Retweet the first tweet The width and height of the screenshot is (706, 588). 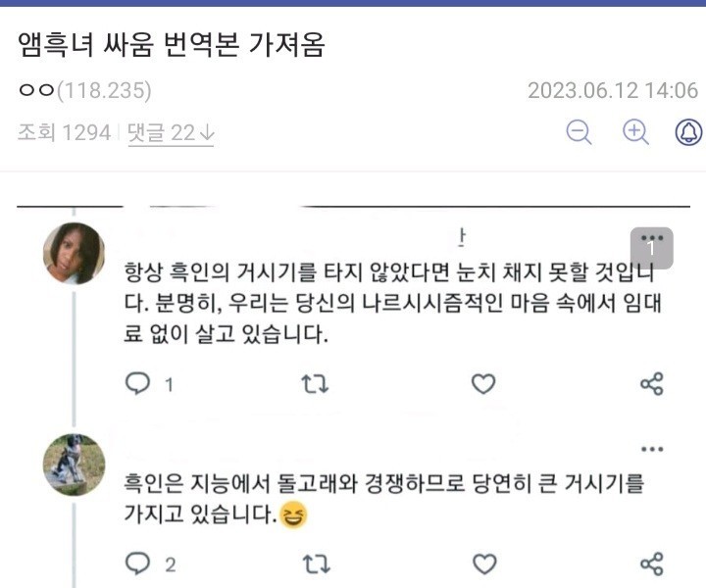coord(314,384)
